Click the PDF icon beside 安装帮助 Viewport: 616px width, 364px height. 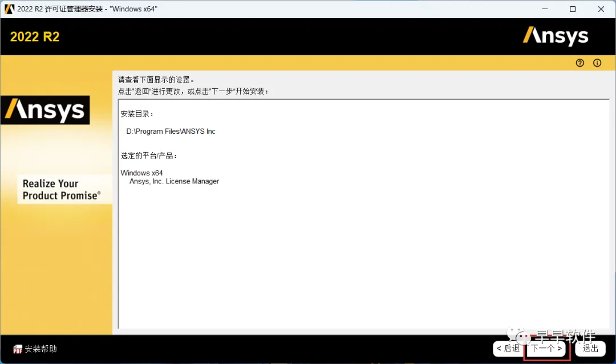(x=18, y=349)
